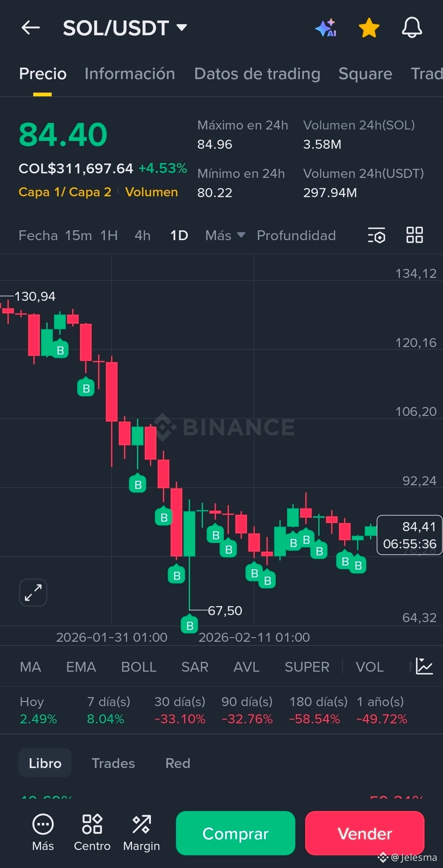The height and width of the screenshot is (868, 443).
Task: Open the Centro hub icon
Action: tap(92, 833)
